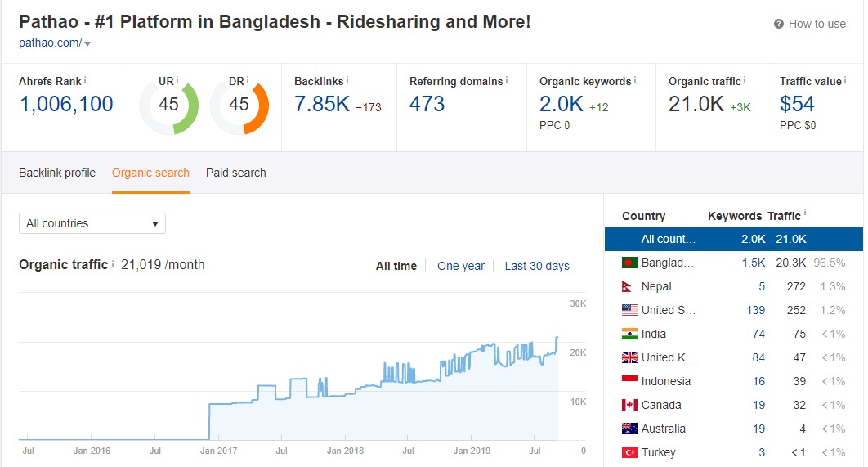Screen dimensions: 868x467
Task: Switch chart range to Last 30 days
Action: [x=537, y=266]
